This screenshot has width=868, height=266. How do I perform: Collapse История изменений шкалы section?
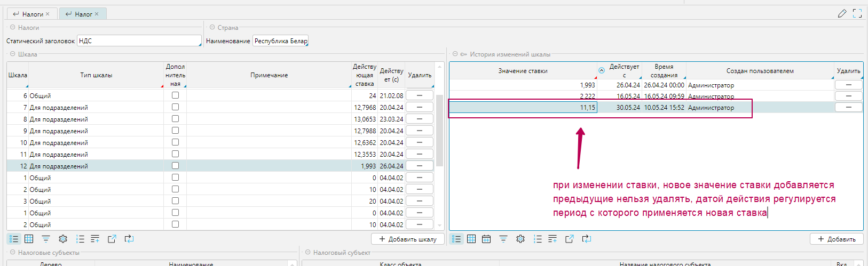(x=455, y=54)
